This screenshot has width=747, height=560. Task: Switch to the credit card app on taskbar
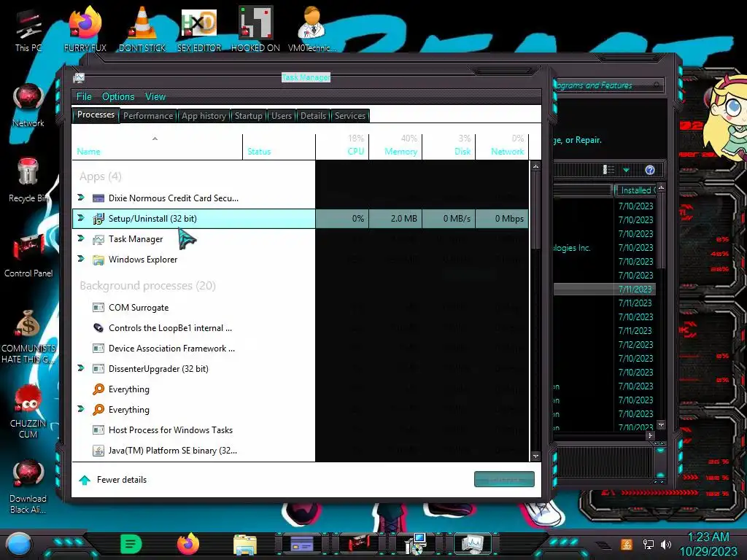click(x=302, y=544)
